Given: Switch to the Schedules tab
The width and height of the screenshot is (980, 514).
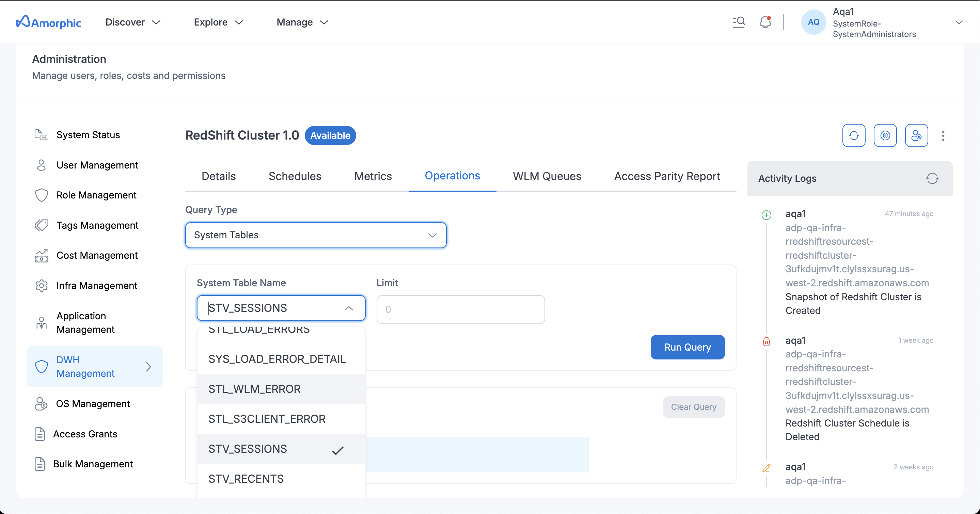Looking at the screenshot, I should pyautogui.click(x=295, y=176).
